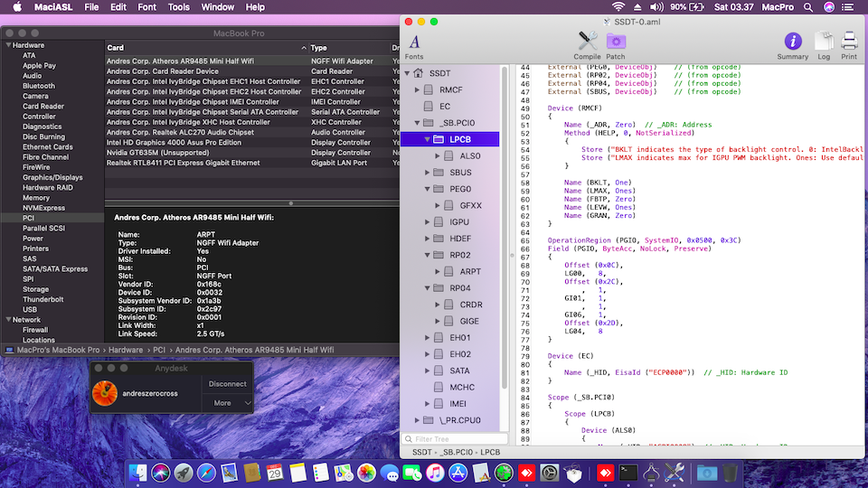
Task: Open Photos app in the Dock
Action: 366,473
